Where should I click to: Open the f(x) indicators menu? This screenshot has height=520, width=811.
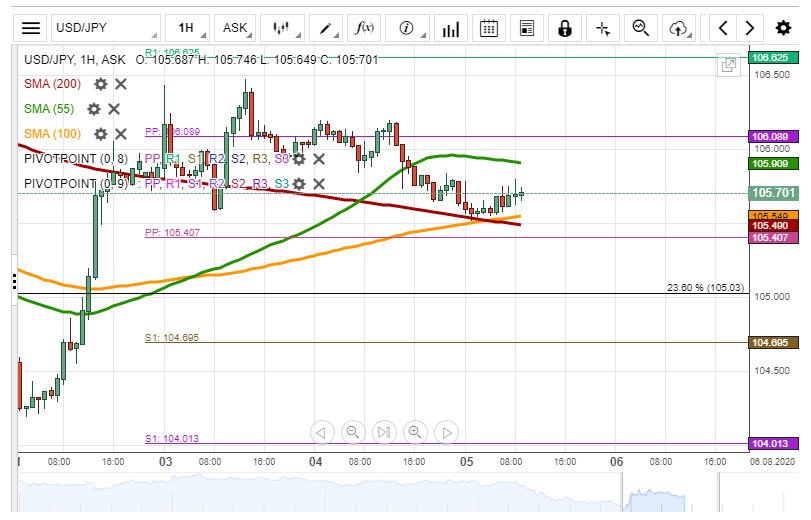(364, 28)
